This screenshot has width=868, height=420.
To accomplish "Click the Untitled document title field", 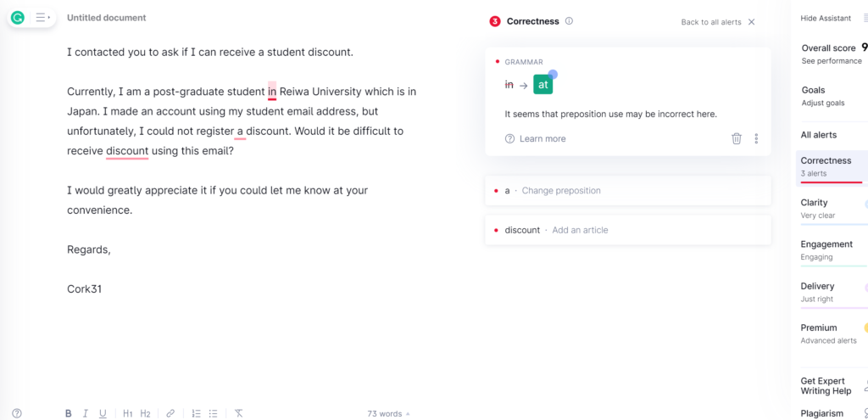I will click(106, 18).
